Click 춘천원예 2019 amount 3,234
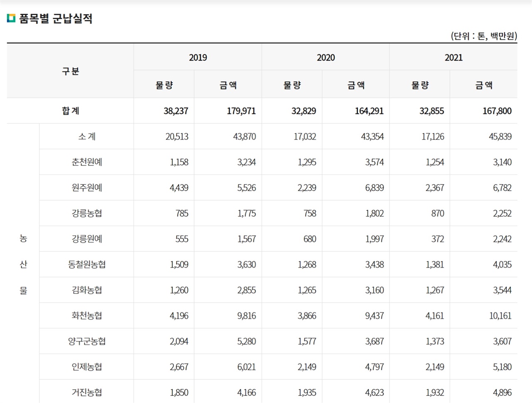The width and height of the screenshot is (532, 403). [247, 162]
